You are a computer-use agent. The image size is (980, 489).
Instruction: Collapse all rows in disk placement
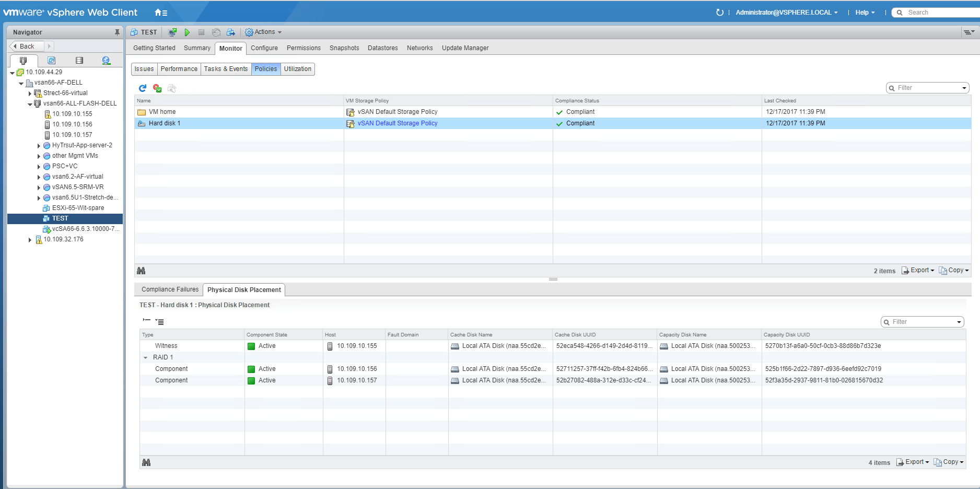pos(147,321)
